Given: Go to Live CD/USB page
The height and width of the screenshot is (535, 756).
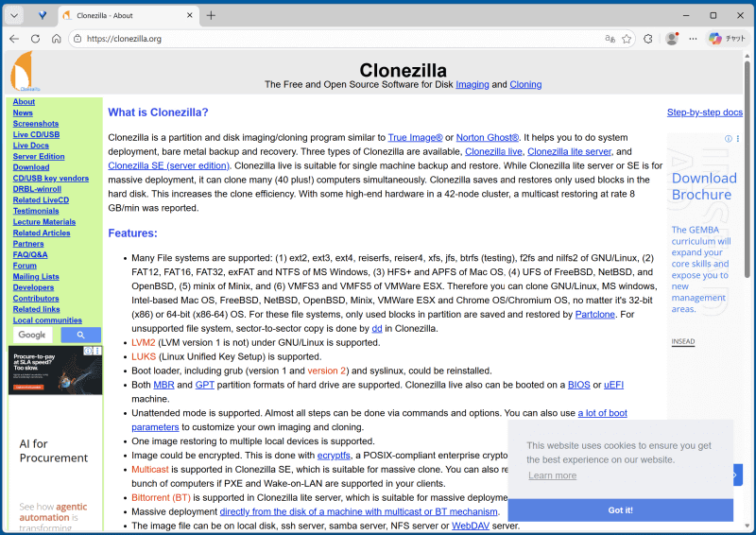Looking at the screenshot, I should 36,134.
